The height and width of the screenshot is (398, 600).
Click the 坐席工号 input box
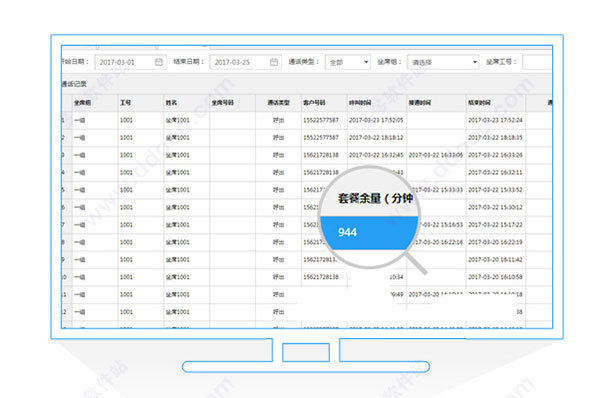pyautogui.click(x=537, y=62)
